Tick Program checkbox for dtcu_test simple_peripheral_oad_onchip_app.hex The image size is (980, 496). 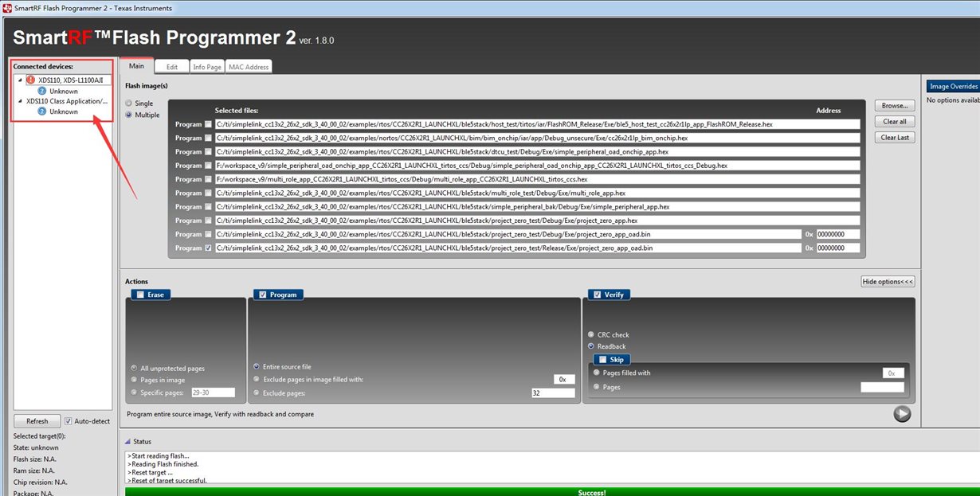coord(209,151)
